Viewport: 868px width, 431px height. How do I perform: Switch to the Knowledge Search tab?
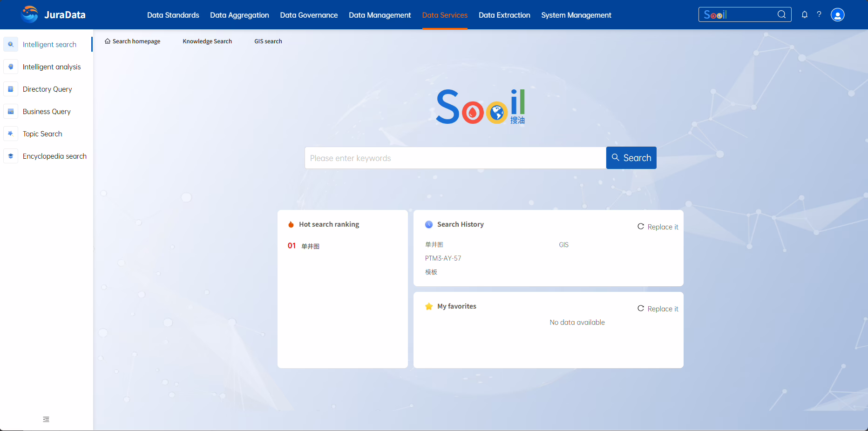pyautogui.click(x=207, y=41)
